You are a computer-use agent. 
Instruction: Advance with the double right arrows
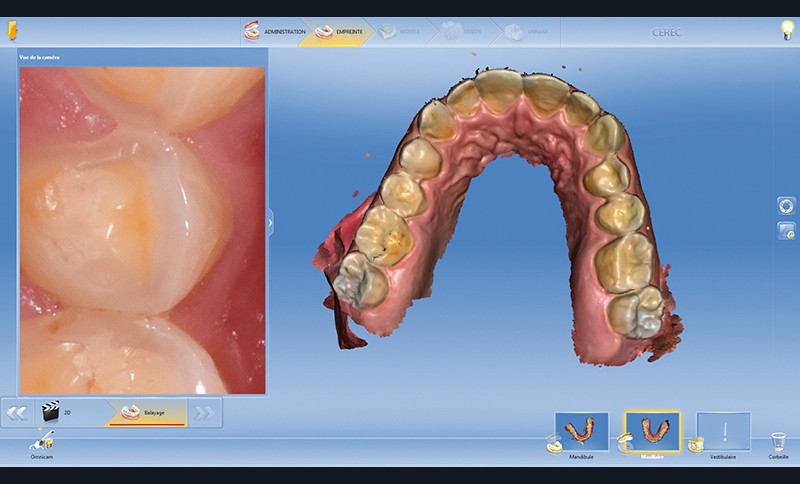point(203,411)
